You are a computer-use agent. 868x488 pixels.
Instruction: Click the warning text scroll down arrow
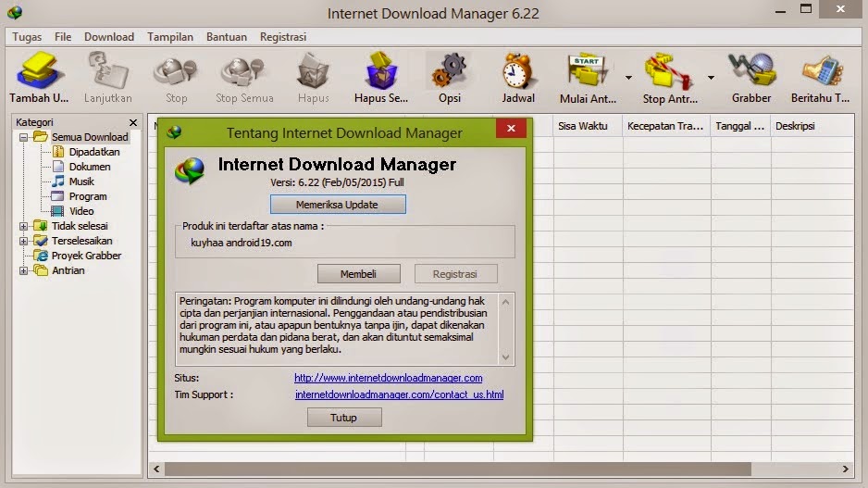tap(505, 357)
